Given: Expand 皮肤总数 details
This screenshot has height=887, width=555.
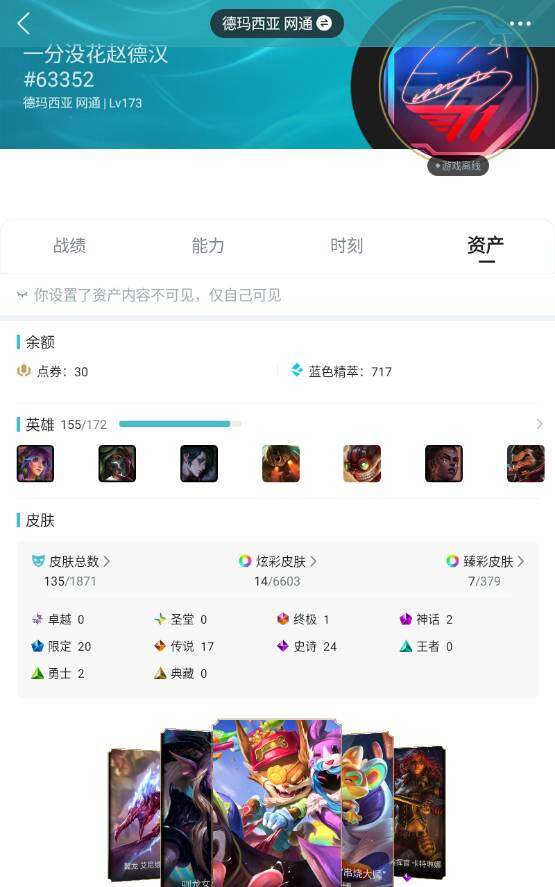Looking at the screenshot, I should 71,561.
